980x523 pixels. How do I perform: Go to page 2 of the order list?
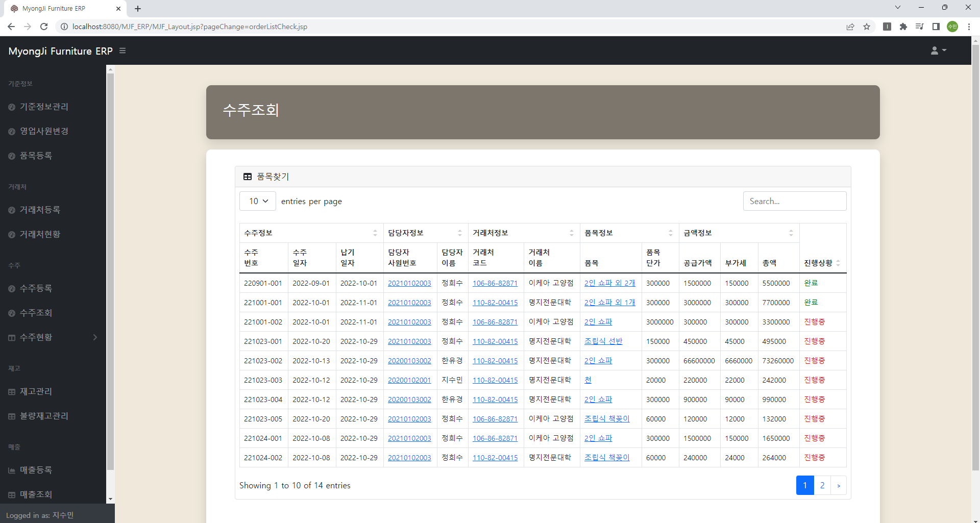[822, 485]
